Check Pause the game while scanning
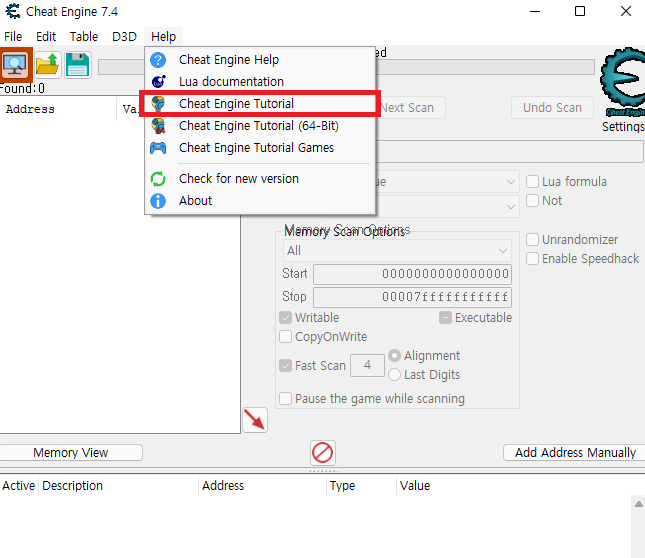The image size is (645, 558). (x=285, y=398)
